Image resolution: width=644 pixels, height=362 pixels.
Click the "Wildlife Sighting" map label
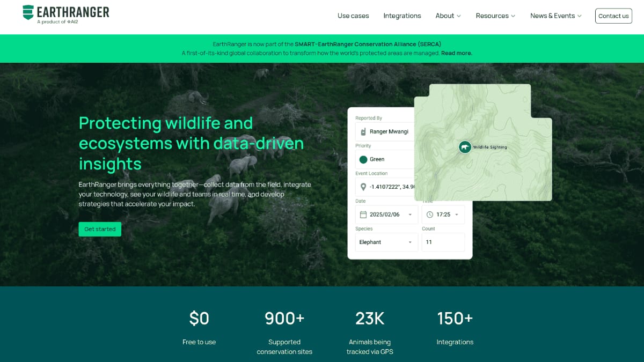tap(489, 147)
